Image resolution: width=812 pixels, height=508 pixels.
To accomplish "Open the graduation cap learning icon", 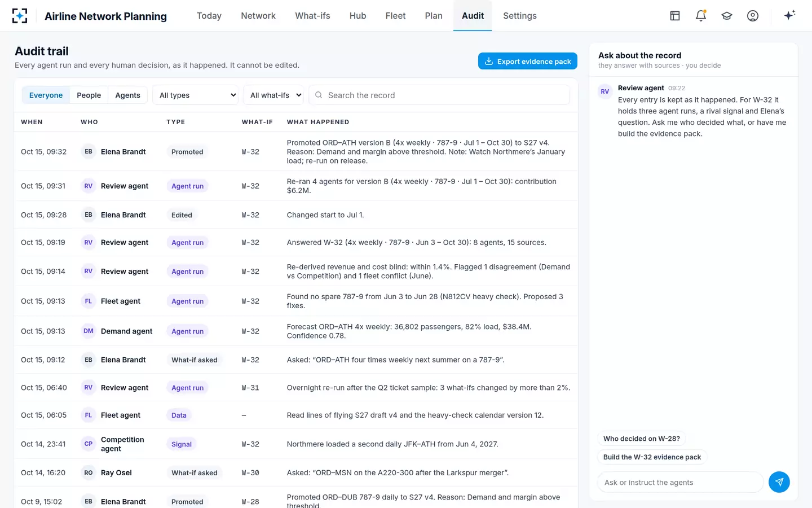I will [x=727, y=16].
